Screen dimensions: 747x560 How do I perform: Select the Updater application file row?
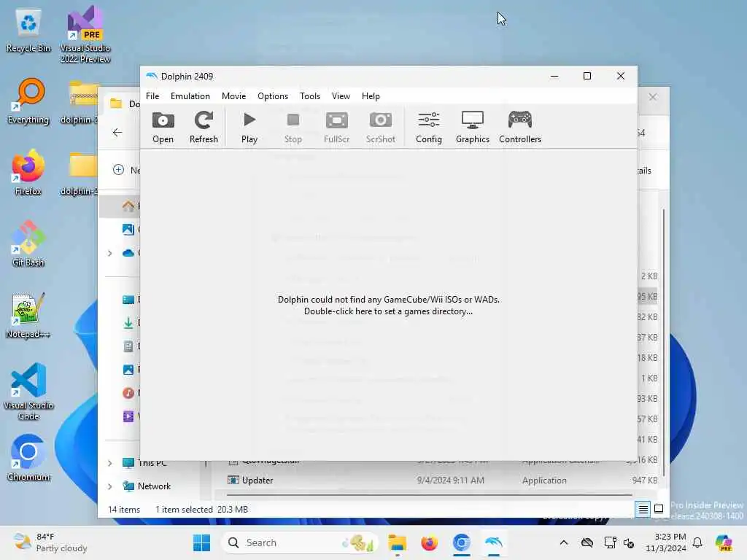tap(436, 481)
